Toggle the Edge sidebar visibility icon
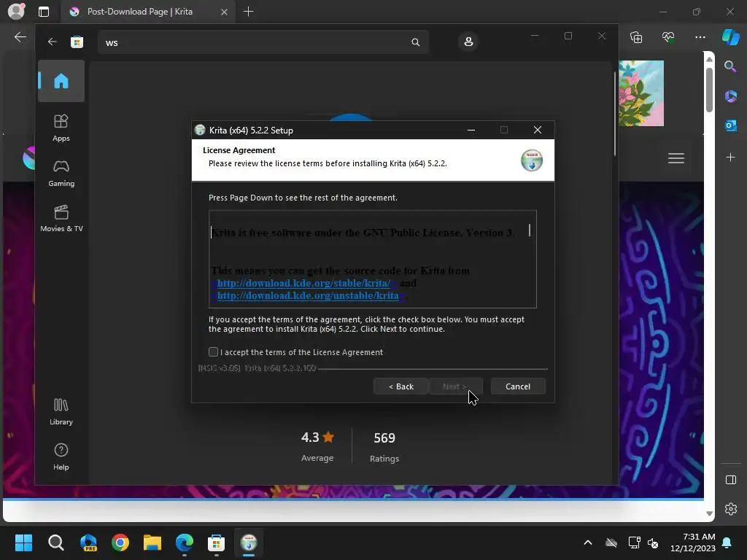The width and height of the screenshot is (747, 560). click(730, 480)
